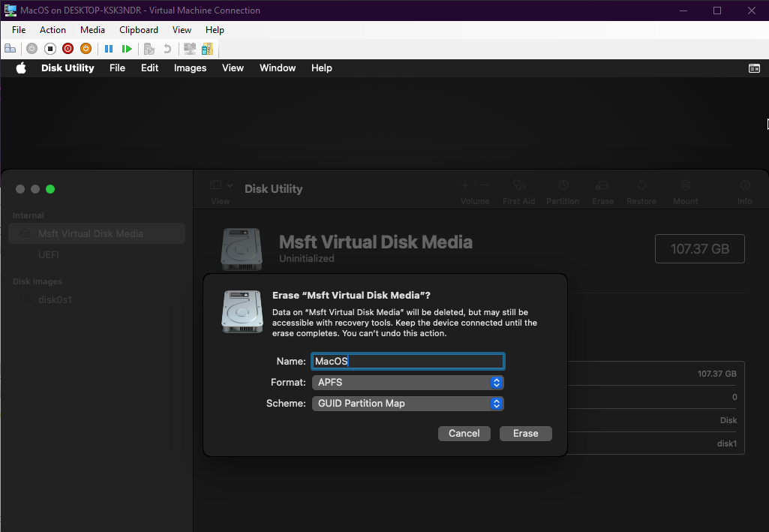Pause the virtual machine
The width and height of the screenshot is (769, 532).
[109, 49]
